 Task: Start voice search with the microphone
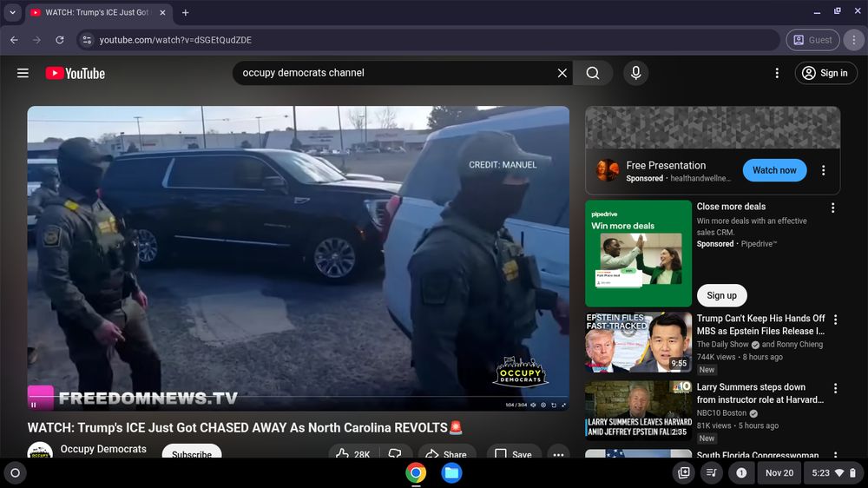pyautogui.click(x=636, y=73)
